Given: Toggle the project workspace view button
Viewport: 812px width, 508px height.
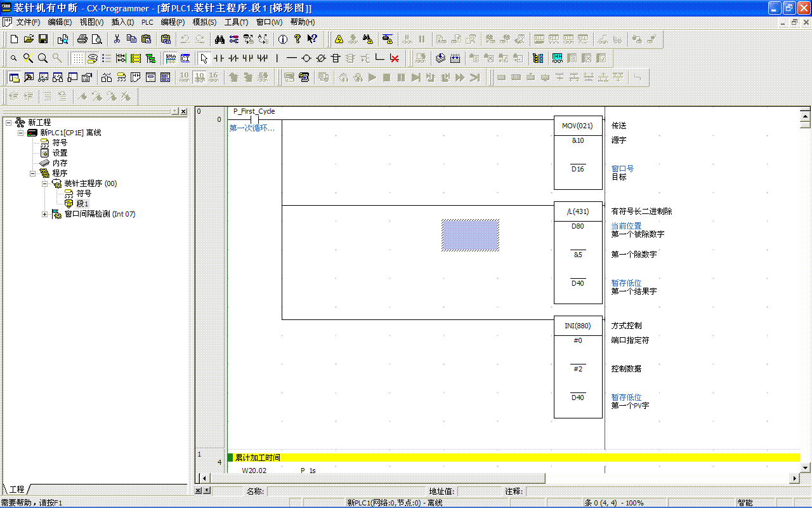Looking at the screenshot, I should [x=13, y=77].
